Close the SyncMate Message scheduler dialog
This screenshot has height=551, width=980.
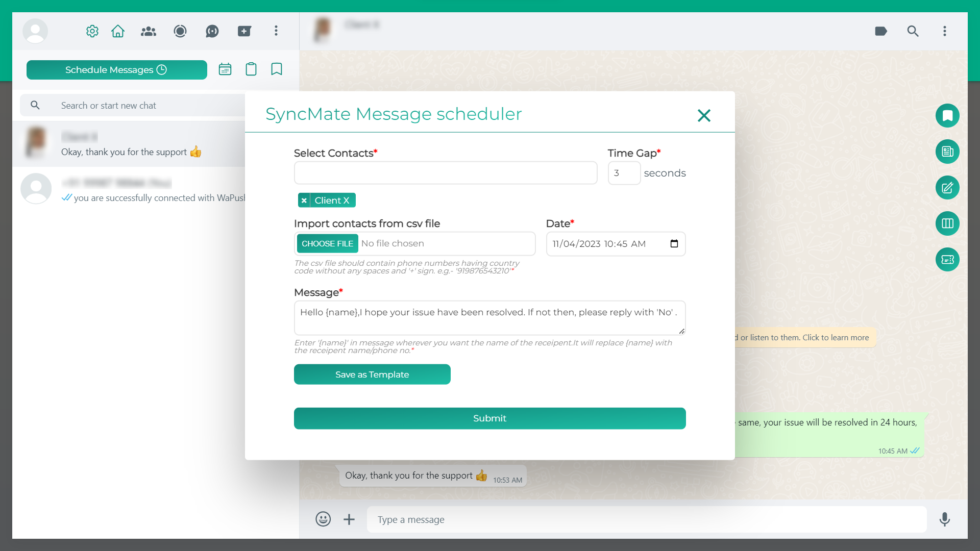click(x=704, y=115)
